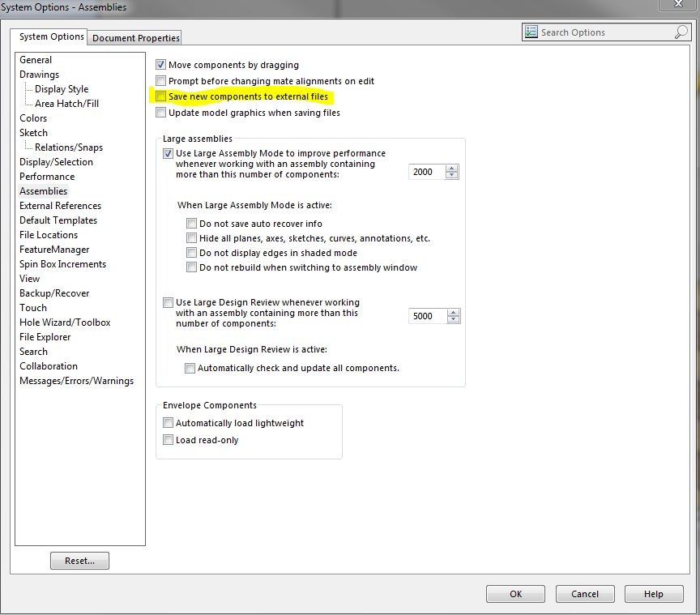Select Drawings category
The width and height of the screenshot is (700, 615).
39,75
